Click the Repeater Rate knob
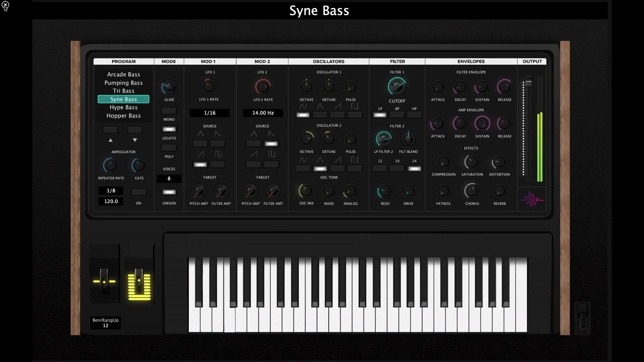 (x=110, y=165)
